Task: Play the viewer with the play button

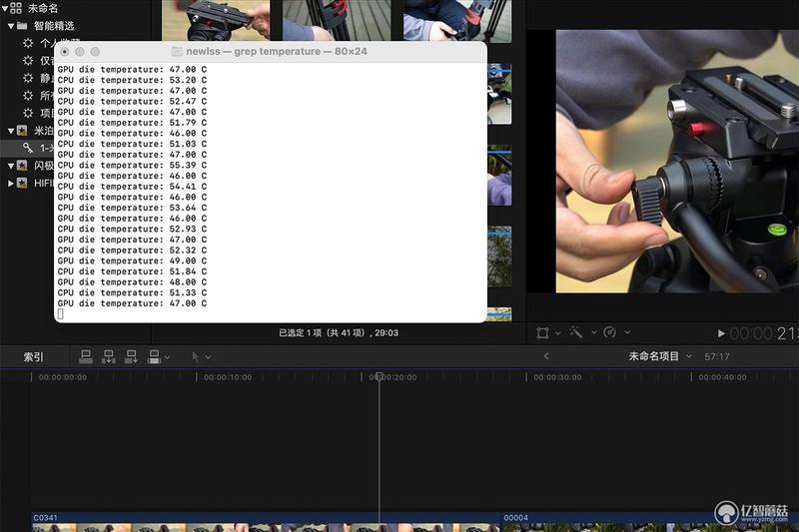Action: (x=721, y=333)
